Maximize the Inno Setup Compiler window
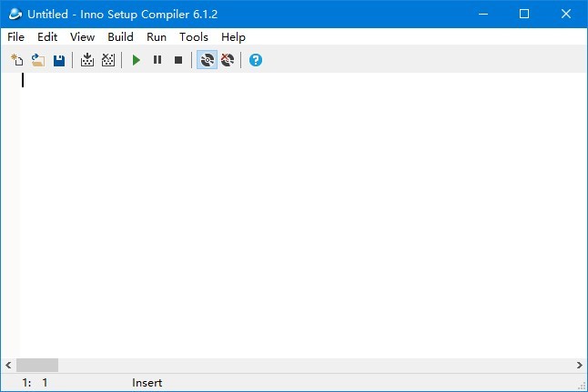This screenshot has width=588, height=392. [x=524, y=15]
